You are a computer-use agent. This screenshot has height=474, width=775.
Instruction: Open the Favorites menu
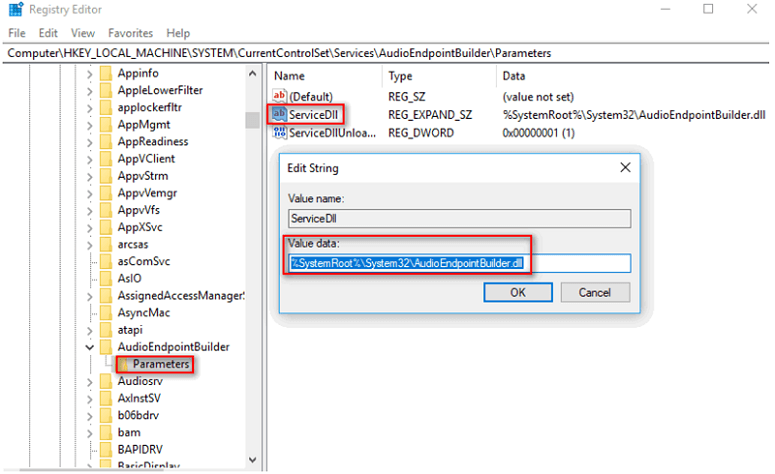pyautogui.click(x=130, y=33)
